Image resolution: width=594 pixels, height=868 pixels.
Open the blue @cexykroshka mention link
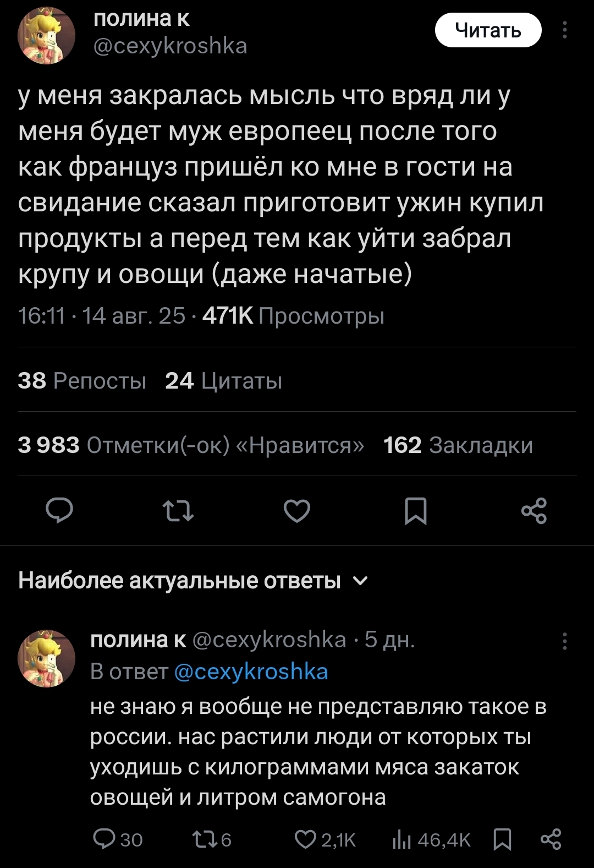251,672
